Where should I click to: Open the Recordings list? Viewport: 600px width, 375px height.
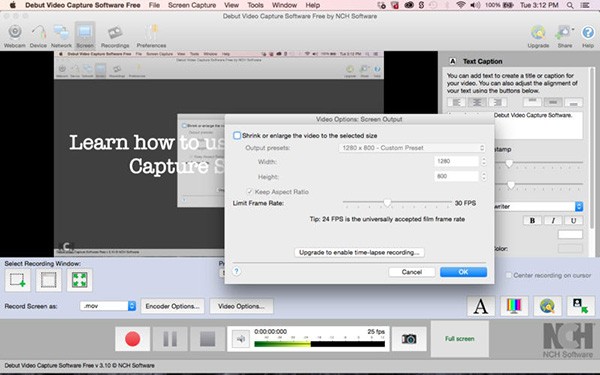(115, 35)
